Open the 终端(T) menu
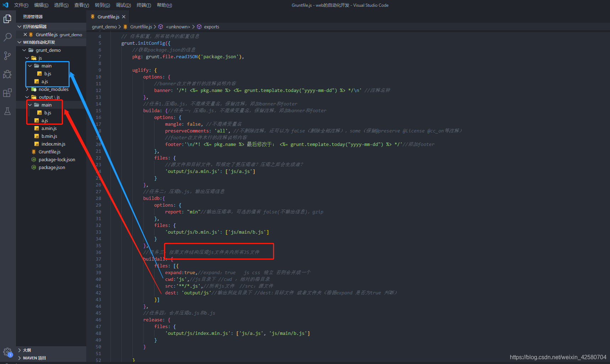The image size is (610, 364). coord(144,5)
